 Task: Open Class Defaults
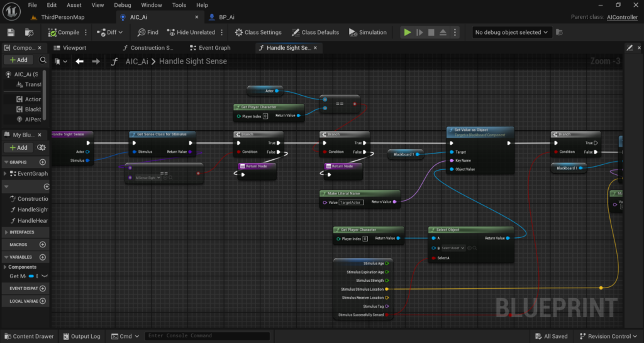tap(316, 33)
